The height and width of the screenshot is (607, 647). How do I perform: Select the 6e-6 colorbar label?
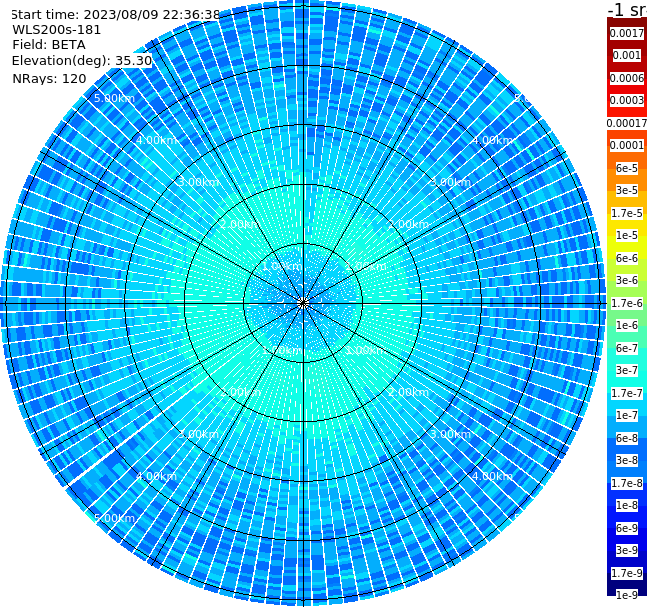pos(627,258)
